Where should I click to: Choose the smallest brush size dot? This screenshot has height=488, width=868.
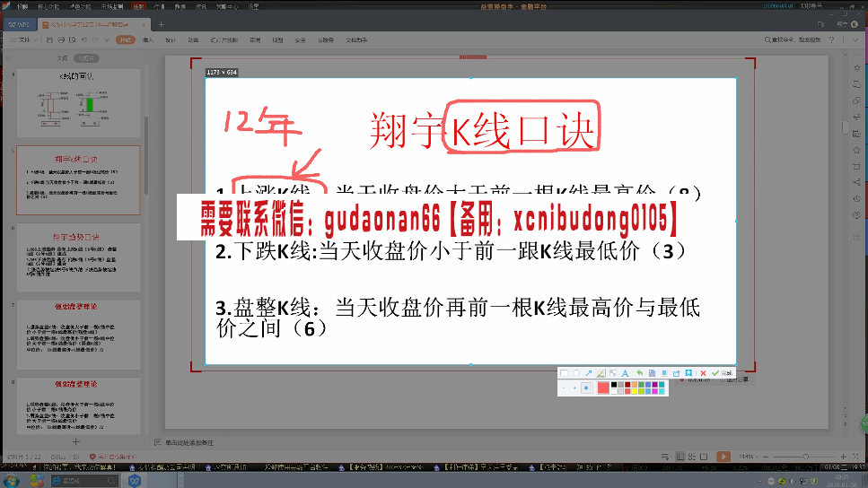pyautogui.click(x=564, y=388)
